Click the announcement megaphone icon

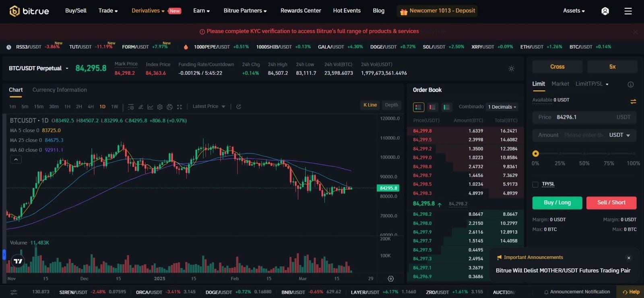(500, 257)
